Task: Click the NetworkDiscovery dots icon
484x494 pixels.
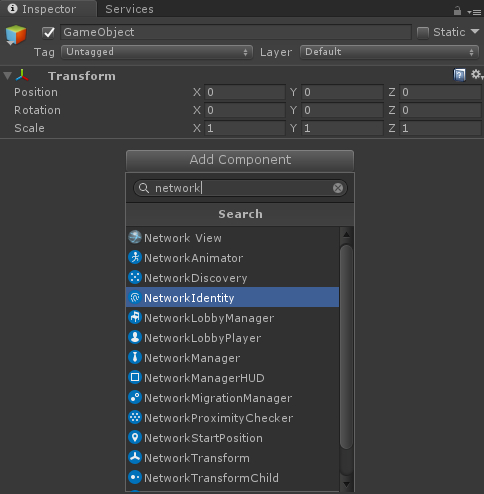Action: pyautogui.click(x=135, y=277)
